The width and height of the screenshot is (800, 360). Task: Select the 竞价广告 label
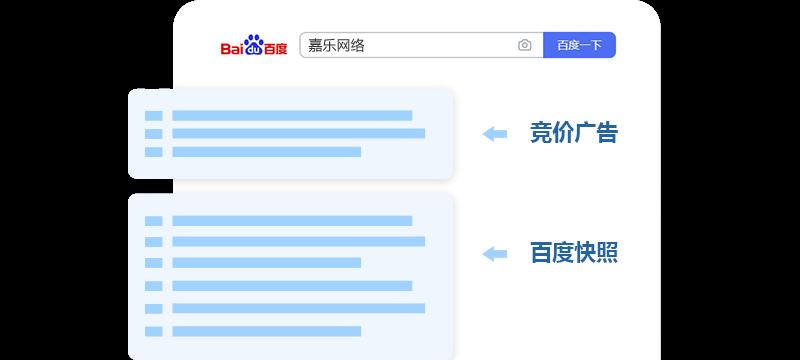pyautogui.click(x=574, y=133)
